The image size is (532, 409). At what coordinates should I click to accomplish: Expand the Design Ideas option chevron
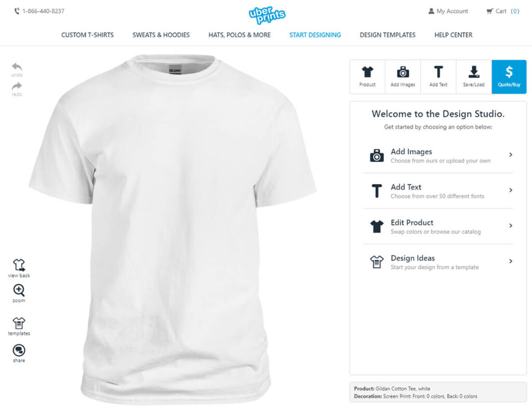[511, 261]
